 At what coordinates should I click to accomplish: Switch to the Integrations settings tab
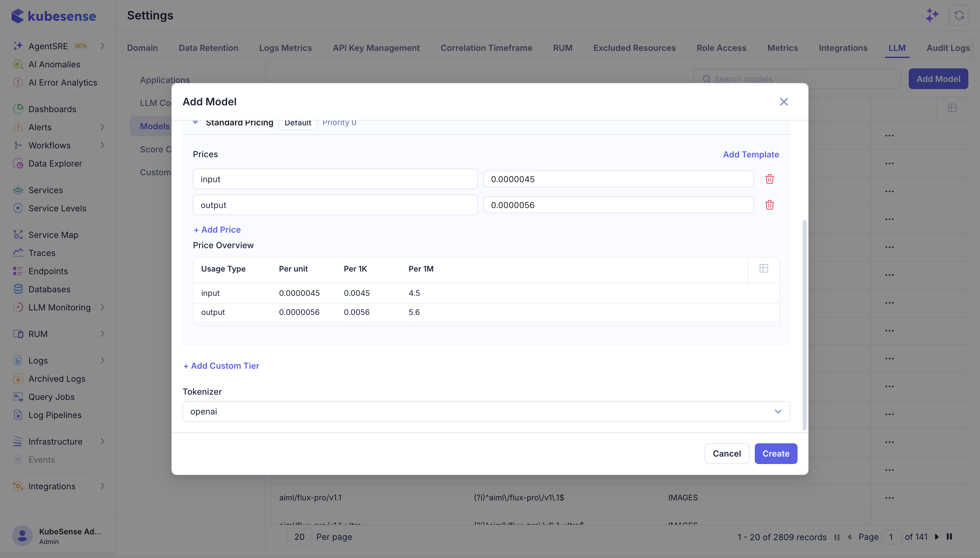pos(843,48)
